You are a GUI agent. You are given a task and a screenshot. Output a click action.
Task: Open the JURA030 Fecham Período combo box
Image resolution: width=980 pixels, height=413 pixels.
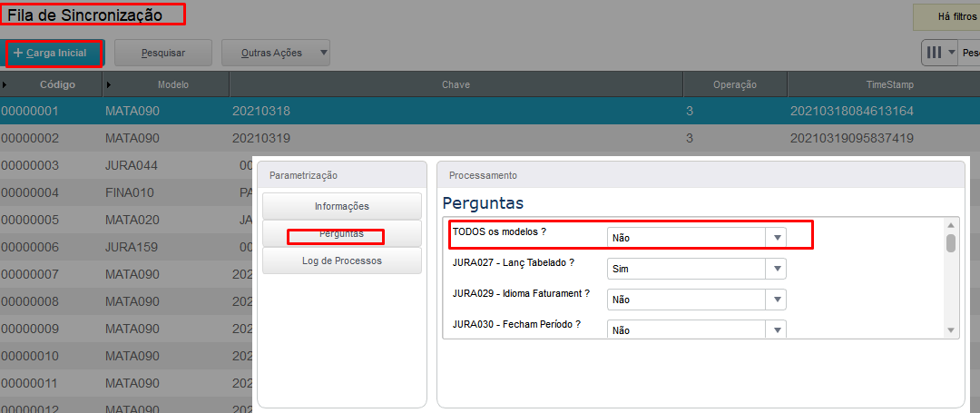(697, 329)
